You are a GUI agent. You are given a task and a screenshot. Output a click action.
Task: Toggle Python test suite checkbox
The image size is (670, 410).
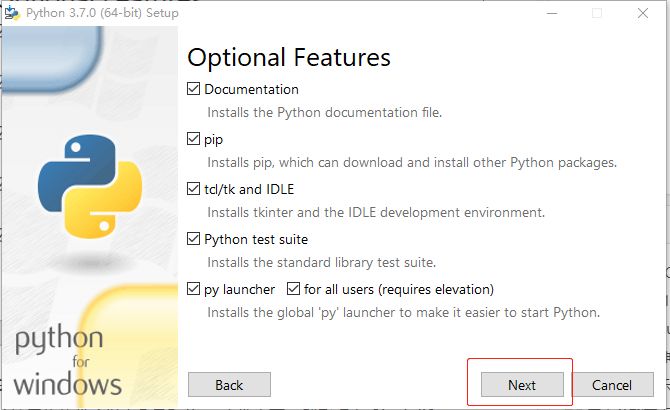click(x=193, y=239)
